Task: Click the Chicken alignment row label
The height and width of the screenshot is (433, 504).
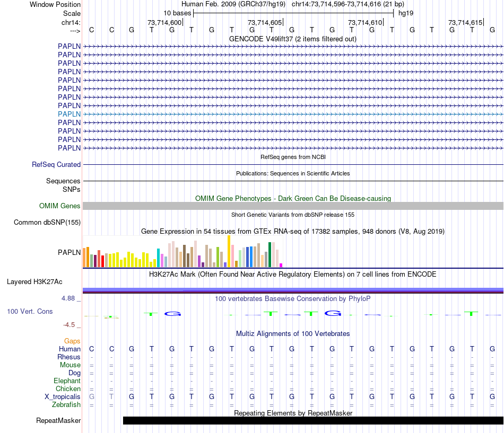Action: 68,388
